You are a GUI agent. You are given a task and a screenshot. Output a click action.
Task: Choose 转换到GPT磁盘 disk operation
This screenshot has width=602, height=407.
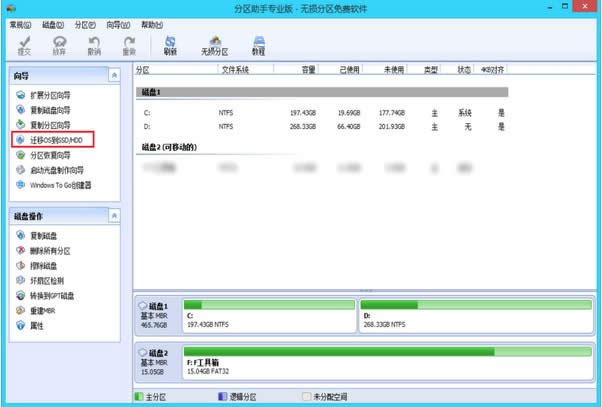tap(54, 295)
